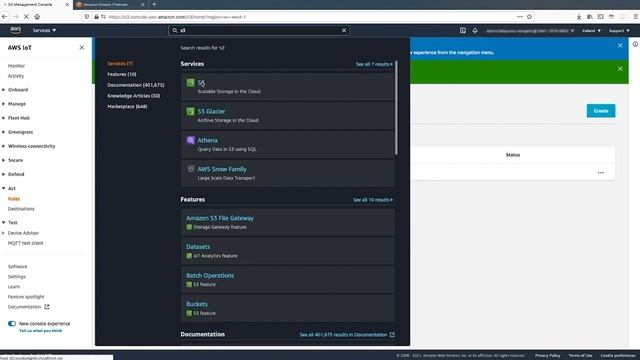
Task: Open Rules under Act
Action: pos(14,199)
